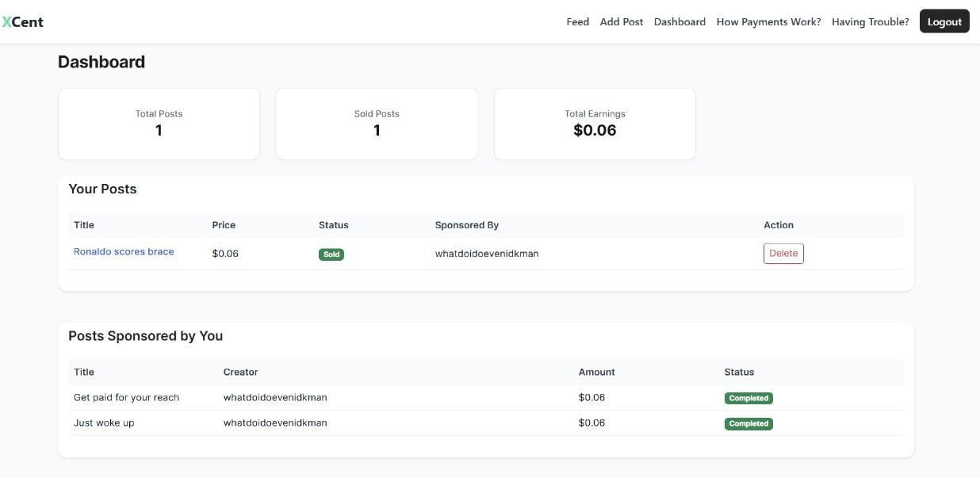Open the How Payments Work page
This screenshot has height=478, width=980.
pyautogui.click(x=768, y=21)
